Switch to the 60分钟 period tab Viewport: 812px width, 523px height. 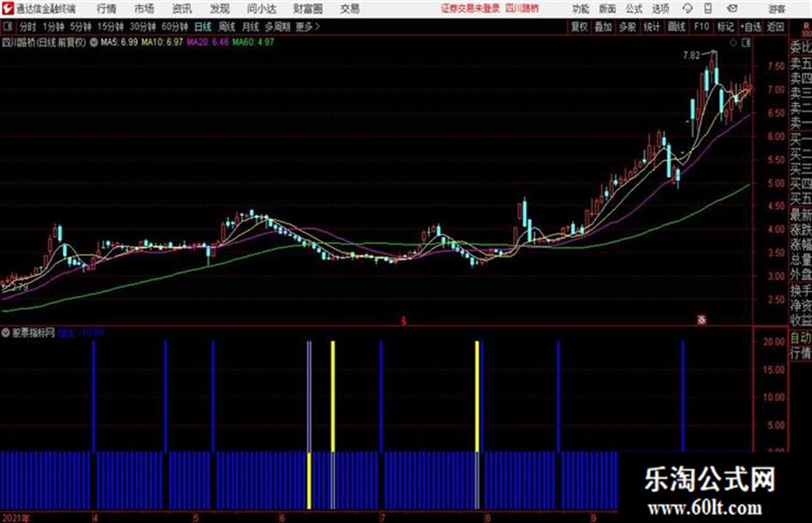pyautogui.click(x=174, y=27)
